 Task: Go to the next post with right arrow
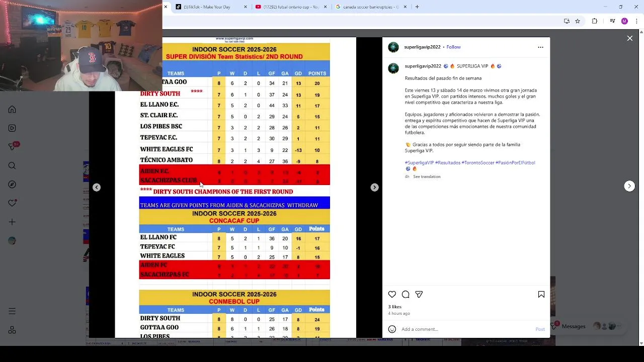coord(629,186)
